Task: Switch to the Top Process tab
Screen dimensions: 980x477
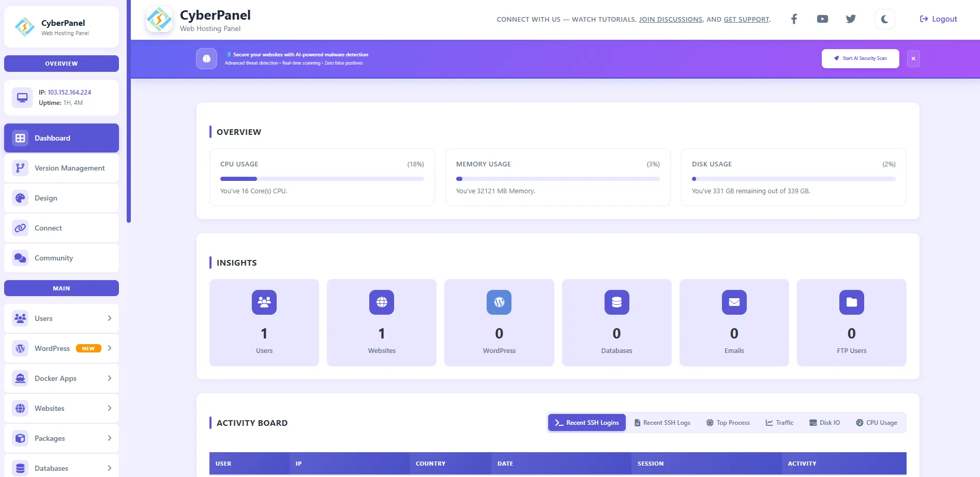Action: point(728,423)
